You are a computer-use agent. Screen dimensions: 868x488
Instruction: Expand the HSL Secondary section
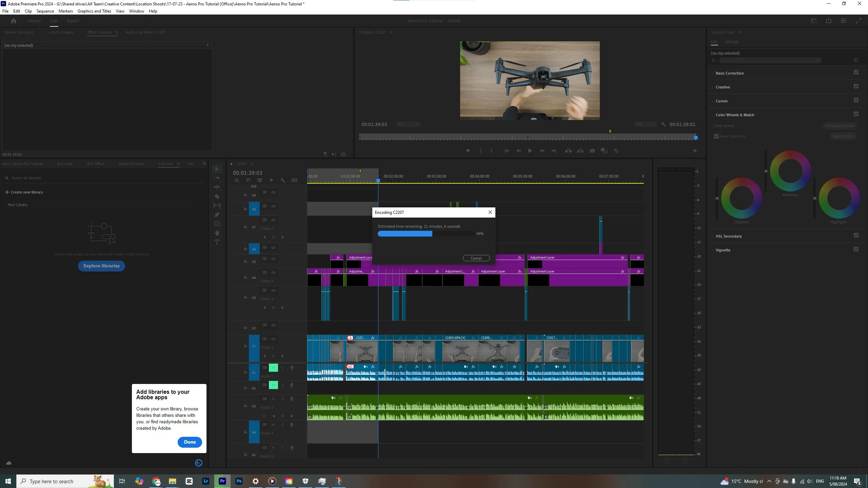[x=728, y=236]
